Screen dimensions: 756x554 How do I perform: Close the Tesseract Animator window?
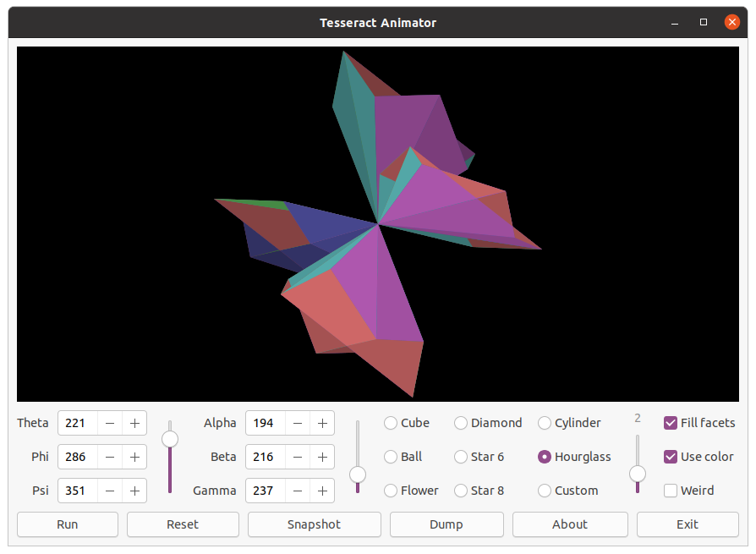tap(731, 22)
